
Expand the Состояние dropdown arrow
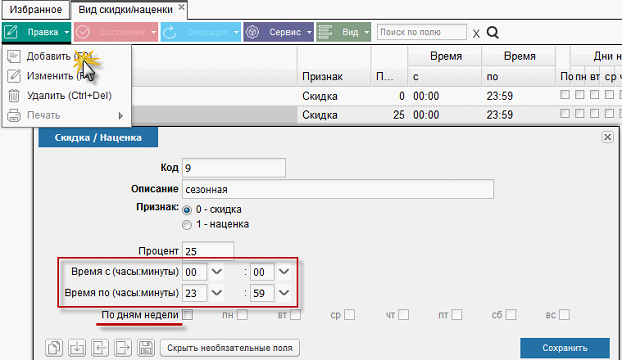pos(154,33)
